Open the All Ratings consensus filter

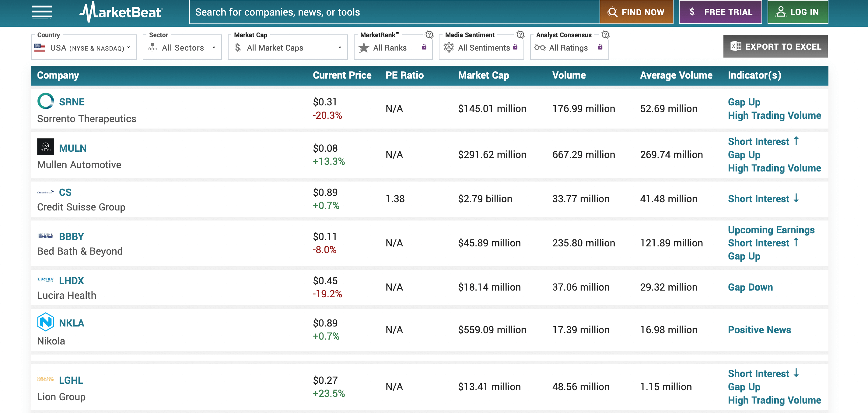569,47
